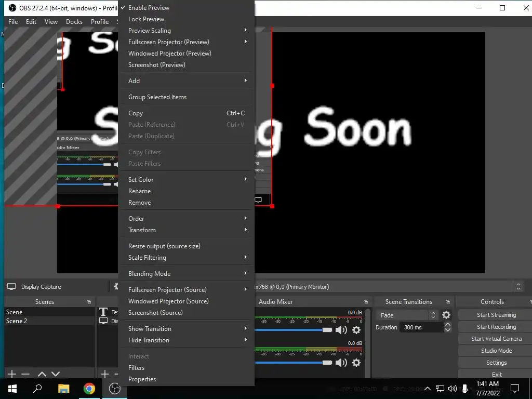Launch Google Chrome from the taskbar
Screen dimensions: 532x399
(89, 389)
